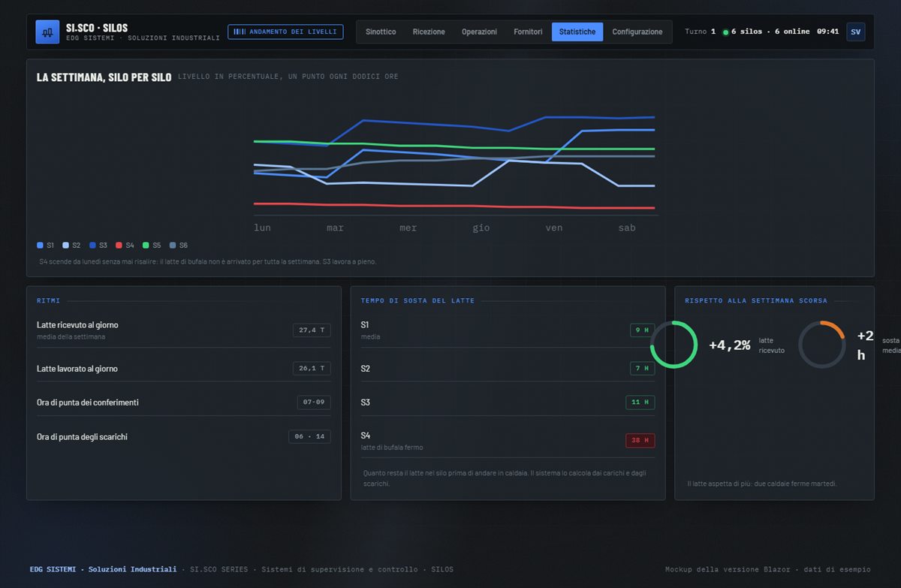Click the 27,4 T value badge
This screenshot has width=901, height=588.
(x=312, y=330)
